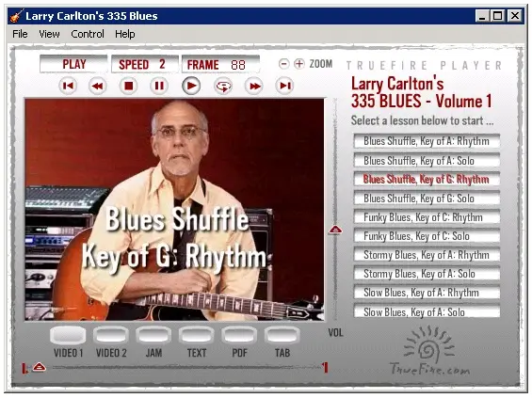Pause the lesson video
Viewport: 532px width, 398px height.
(159, 87)
